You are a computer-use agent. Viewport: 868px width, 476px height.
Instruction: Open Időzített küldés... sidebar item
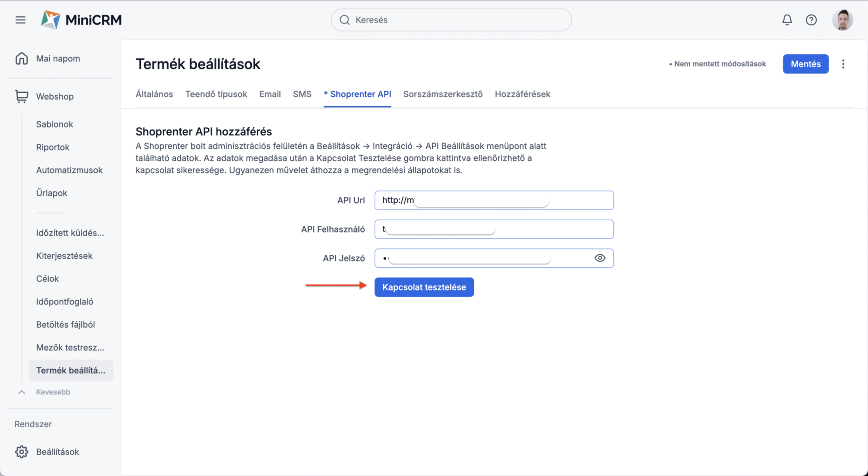pyautogui.click(x=70, y=233)
